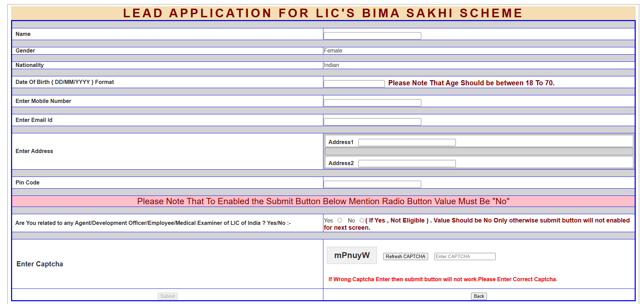The image size is (644, 304).
Task: Focus the Date Of Birth input box
Action: pyautogui.click(x=354, y=84)
